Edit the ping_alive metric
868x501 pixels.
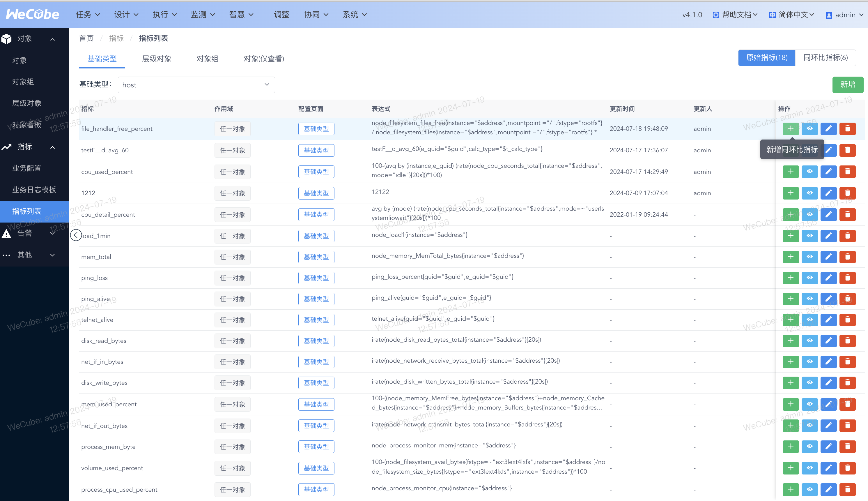click(x=828, y=299)
